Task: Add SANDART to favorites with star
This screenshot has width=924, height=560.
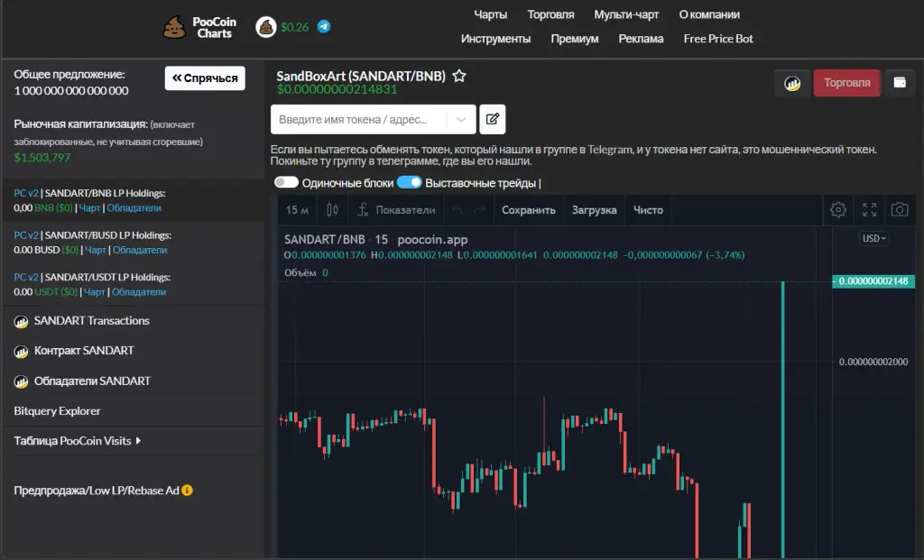Action: pos(459,76)
